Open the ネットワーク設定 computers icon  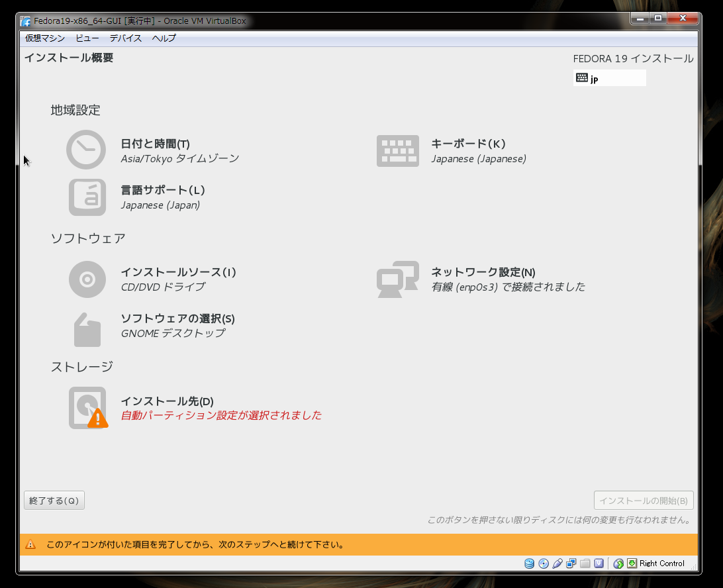pos(397,279)
